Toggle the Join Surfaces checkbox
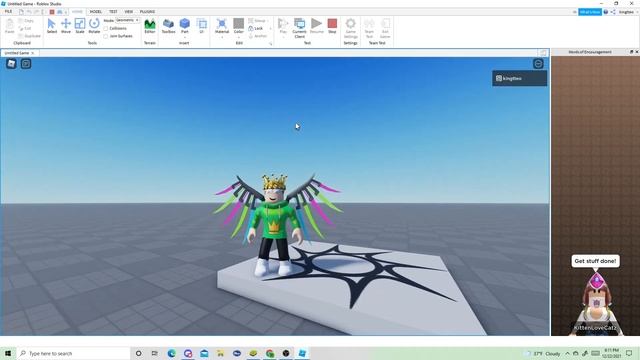Viewport: 640px width, 360px height. pos(106,36)
